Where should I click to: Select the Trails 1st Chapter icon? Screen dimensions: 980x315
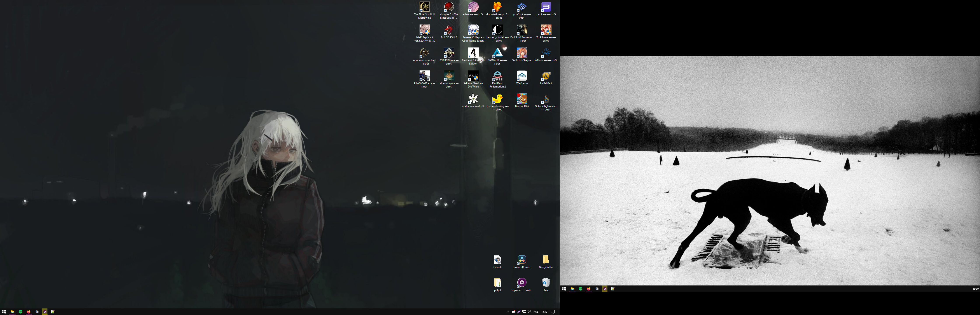coord(521,55)
